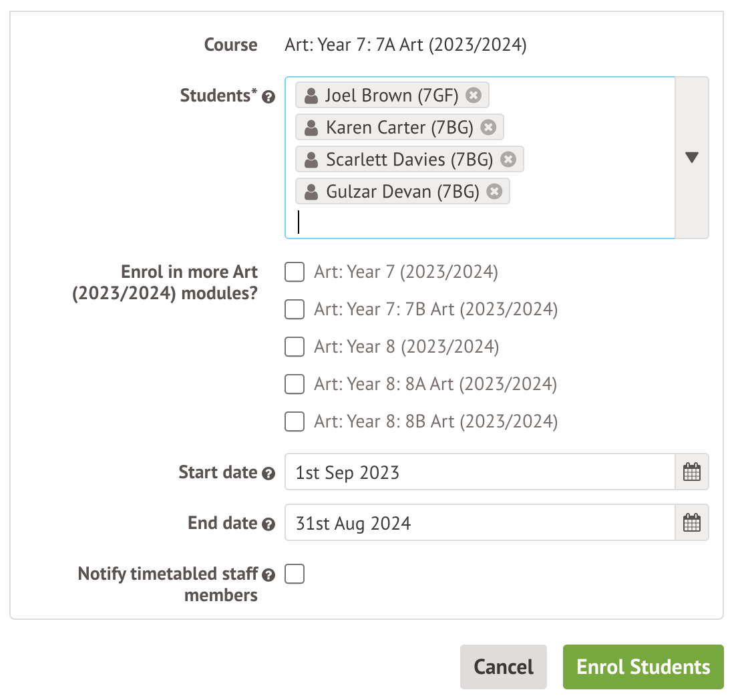Open the End date calendar picker
This screenshot has width=736, height=700.
[692, 523]
